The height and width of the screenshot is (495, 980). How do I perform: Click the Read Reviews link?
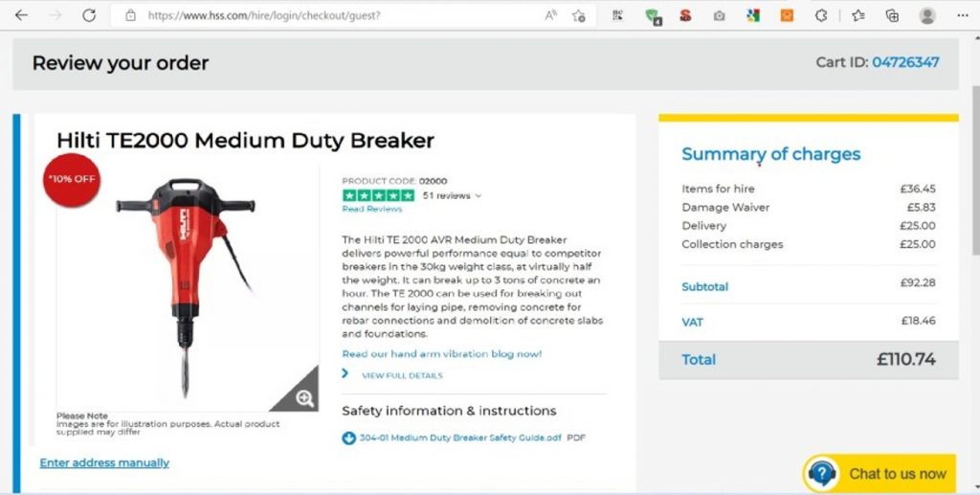(372, 209)
